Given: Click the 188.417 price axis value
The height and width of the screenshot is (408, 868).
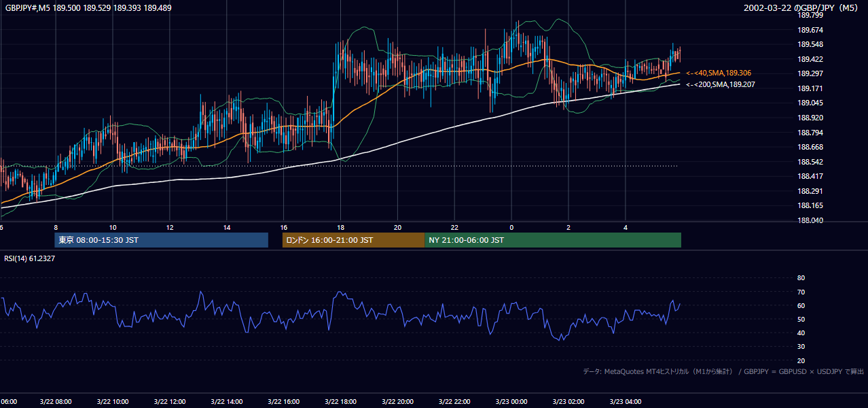Looking at the screenshot, I should tap(810, 176).
